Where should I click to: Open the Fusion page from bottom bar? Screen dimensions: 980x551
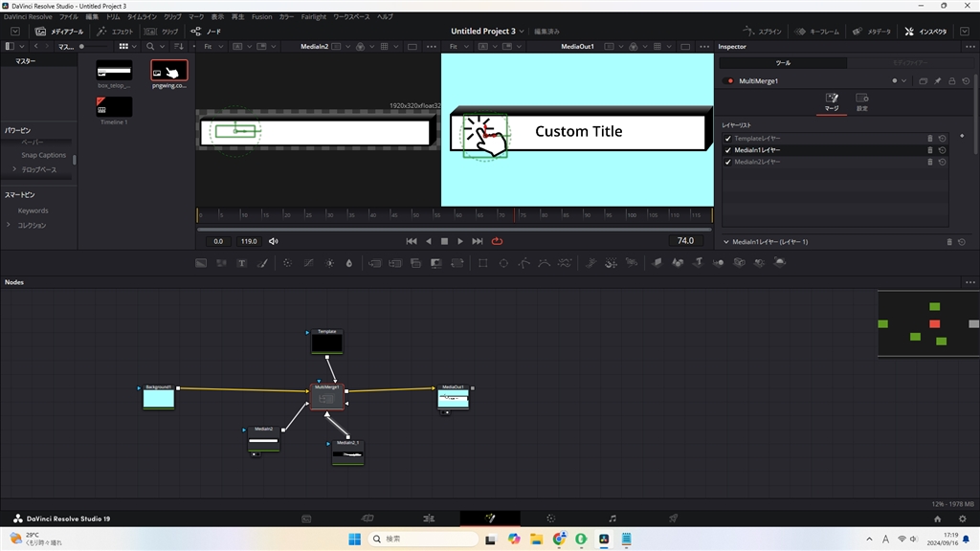(x=490, y=518)
